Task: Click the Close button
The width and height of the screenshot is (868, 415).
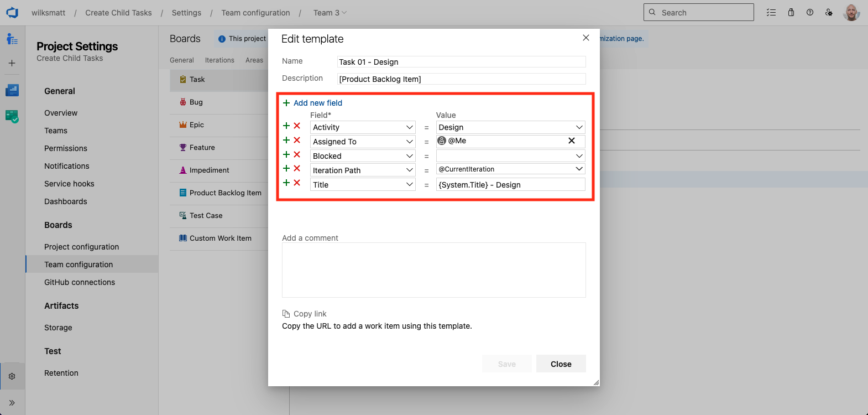Action: point(561,364)
